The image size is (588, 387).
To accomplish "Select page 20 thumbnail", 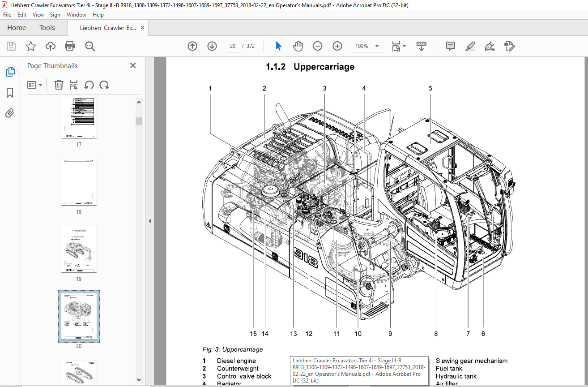I will point(79,316).
